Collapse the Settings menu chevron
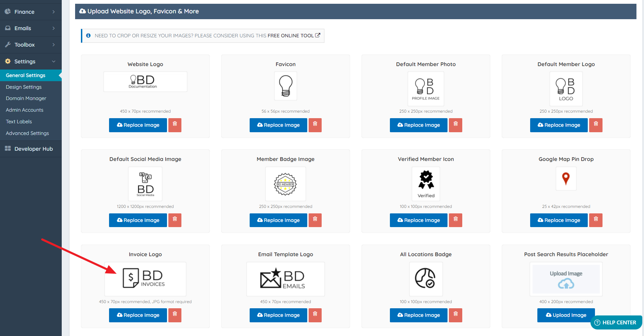Viewport: 644px width, 336px height. coord(53,61)
